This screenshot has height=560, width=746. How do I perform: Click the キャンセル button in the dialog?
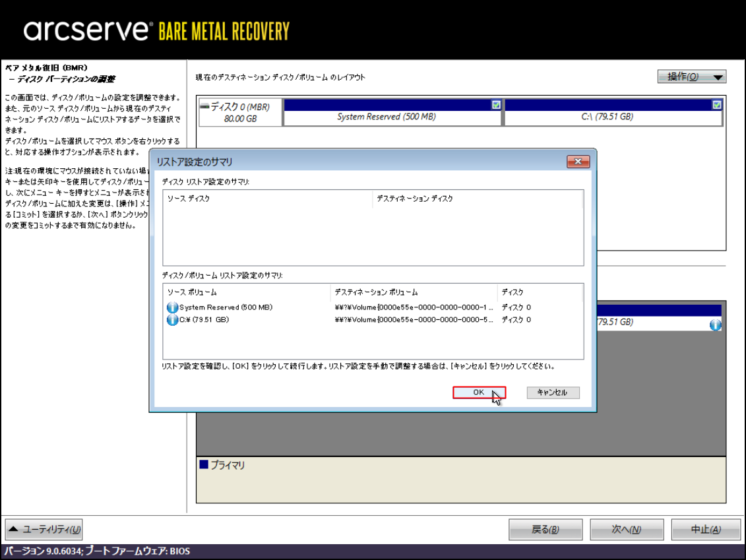click(x=553, y=392)
